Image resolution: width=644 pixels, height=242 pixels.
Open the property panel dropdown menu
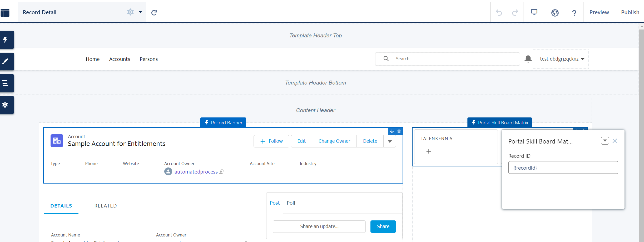tap(605, 141)
